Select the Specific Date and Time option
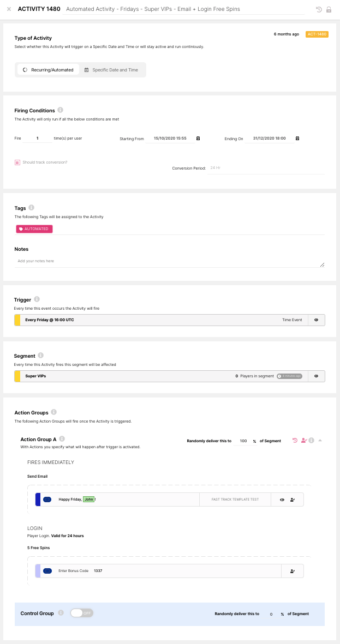 pos(111,70)
